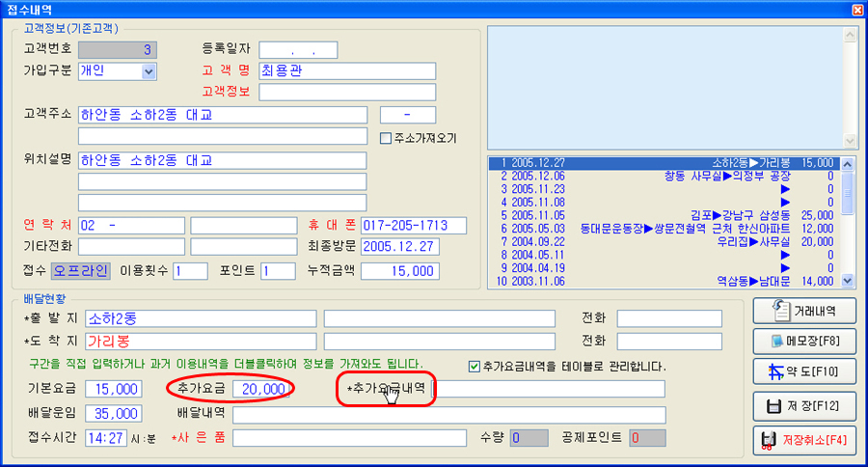This screenshot has width=868, height=467.
Task: Select history row 1 2005.12.27 소하2동▶가리봉
Action: [665, 163]
